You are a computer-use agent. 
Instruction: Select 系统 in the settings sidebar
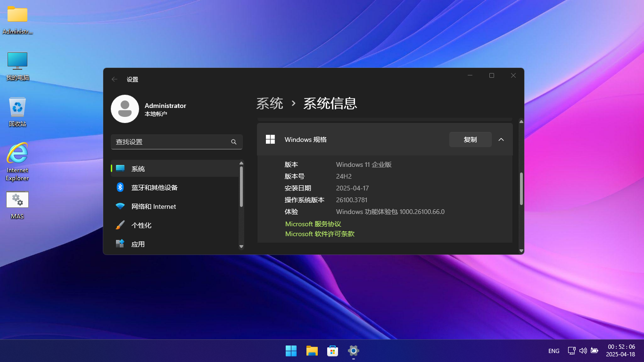[x=175, y=168]
